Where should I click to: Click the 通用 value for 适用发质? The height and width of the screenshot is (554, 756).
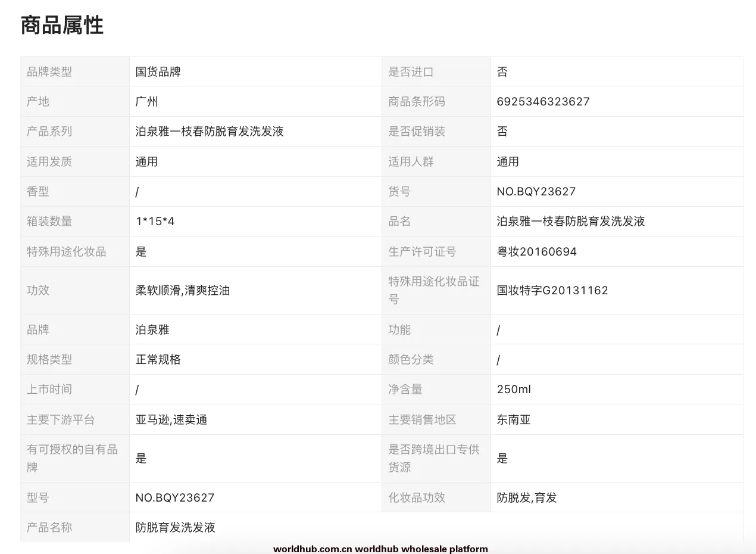[x=147, y=161]
